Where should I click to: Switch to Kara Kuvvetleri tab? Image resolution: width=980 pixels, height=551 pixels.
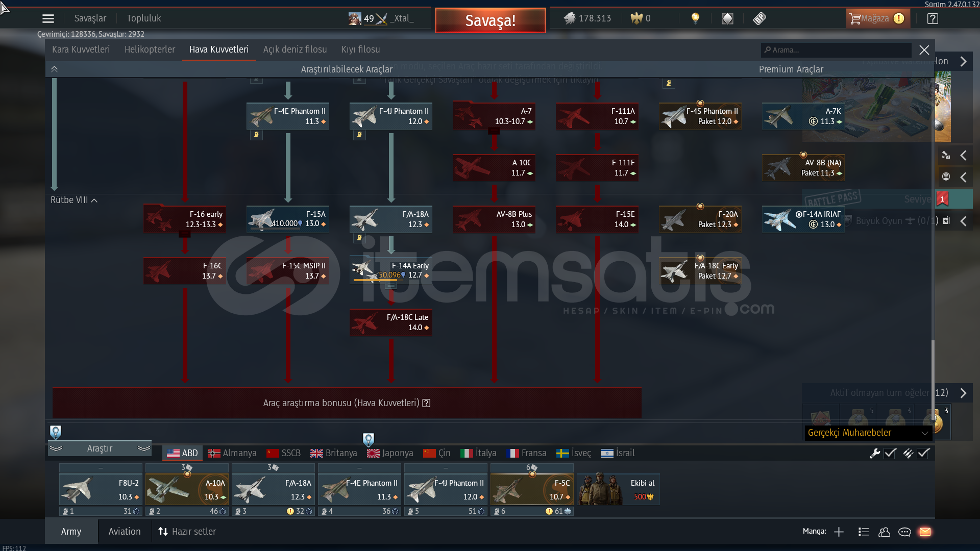pyautogui.click(x=81, y=49)
